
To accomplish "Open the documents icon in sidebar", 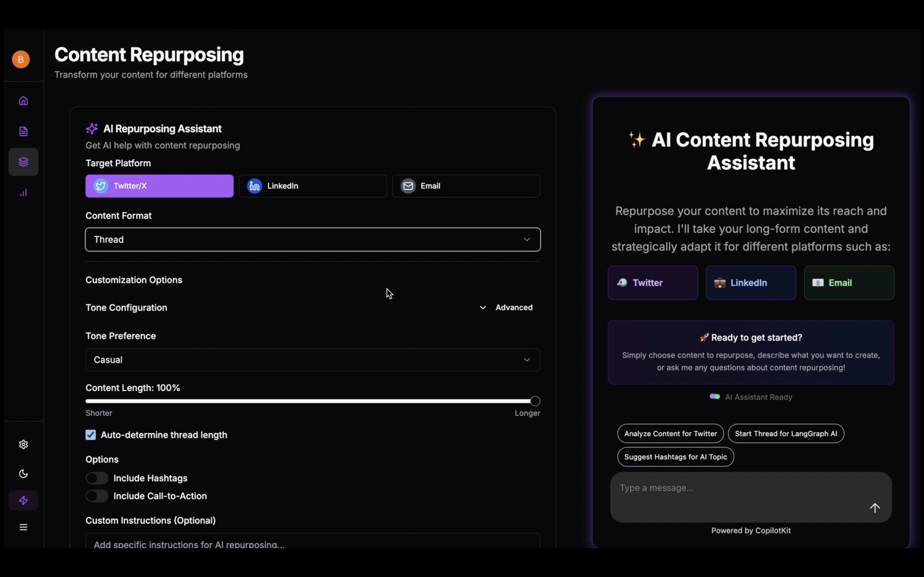I will tap(23, 131).
